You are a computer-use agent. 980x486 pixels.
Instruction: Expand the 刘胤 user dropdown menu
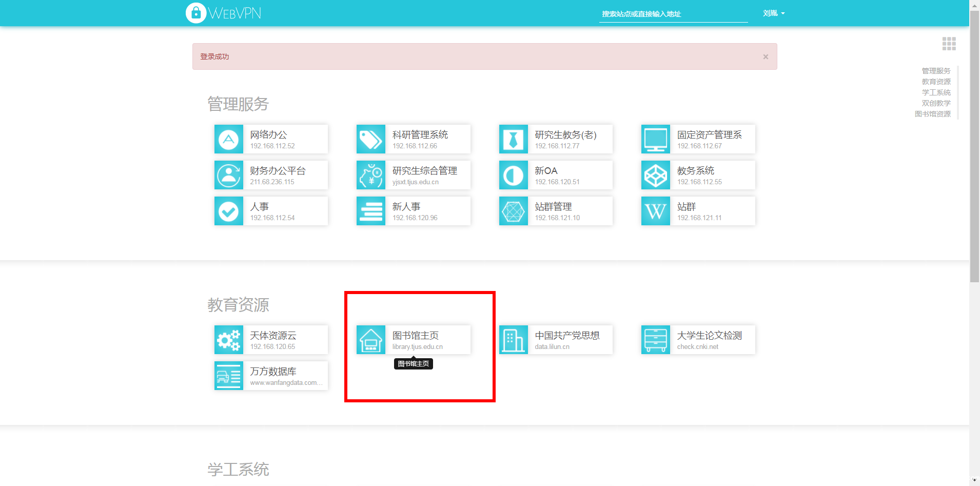774,13
